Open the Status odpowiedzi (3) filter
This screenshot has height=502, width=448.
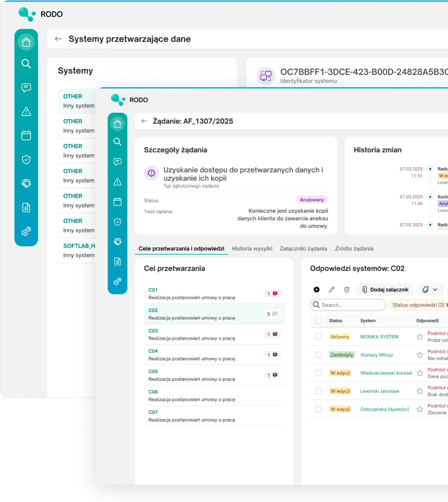coord(418,305)
